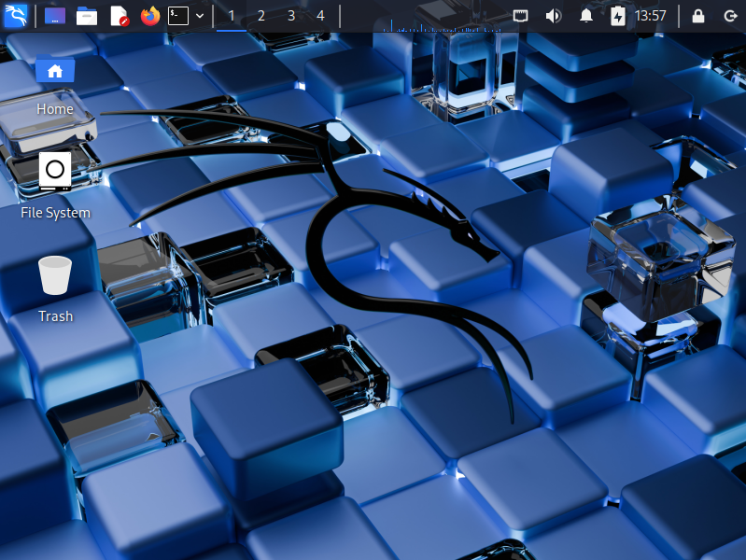Image resolution: width=746 pixels, height=560 pixels.
Task: Click the volume speaker icon
Action: coord(554,16)
